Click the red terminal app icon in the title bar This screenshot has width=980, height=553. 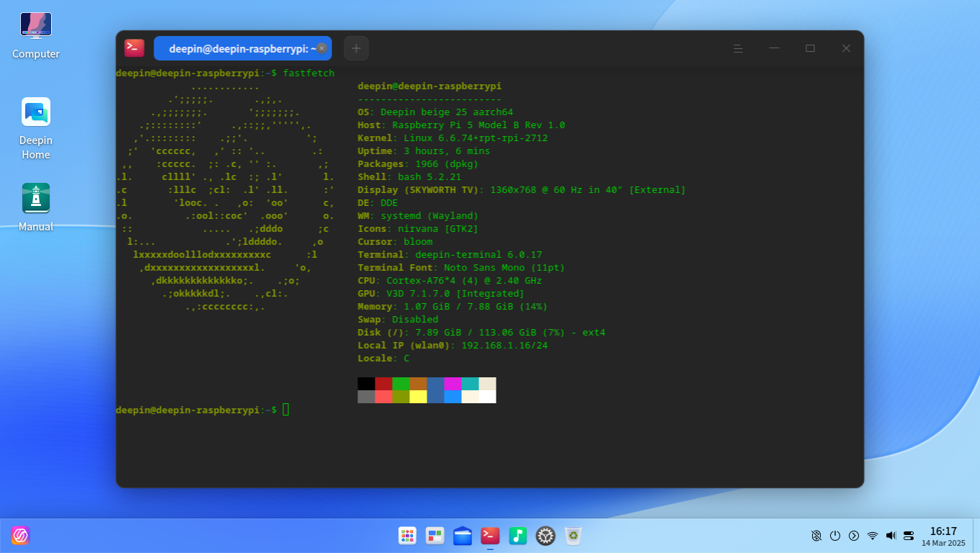(134, 48)
